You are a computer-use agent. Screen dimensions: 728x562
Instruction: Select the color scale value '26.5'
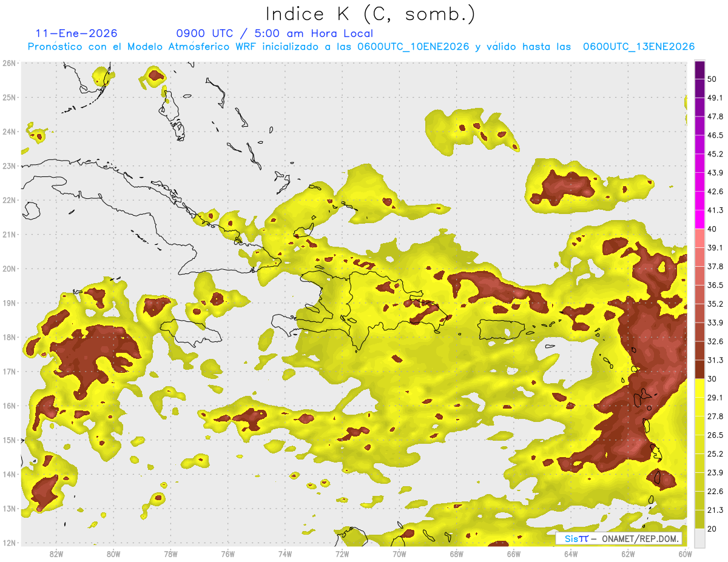coord(715,435)
